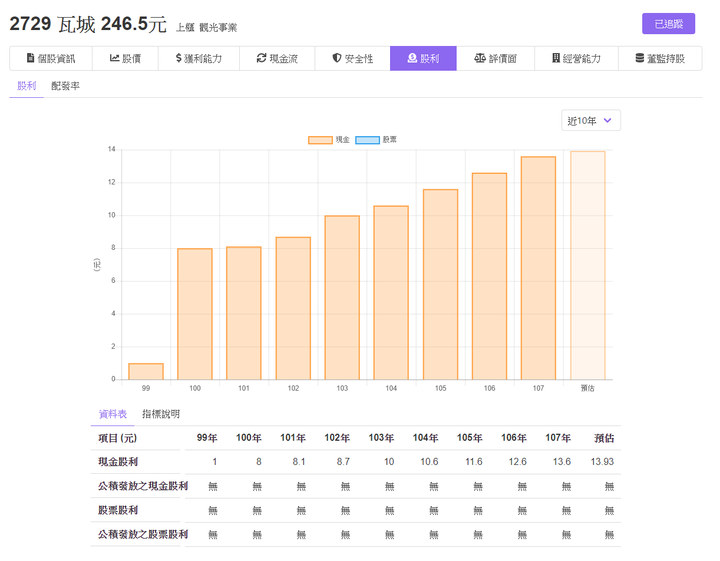Image resolution: width=720 pixels, height=561 pixels.
Task: Toggle the 現金 orange legend swatch
Action: [x=320, y=140]
